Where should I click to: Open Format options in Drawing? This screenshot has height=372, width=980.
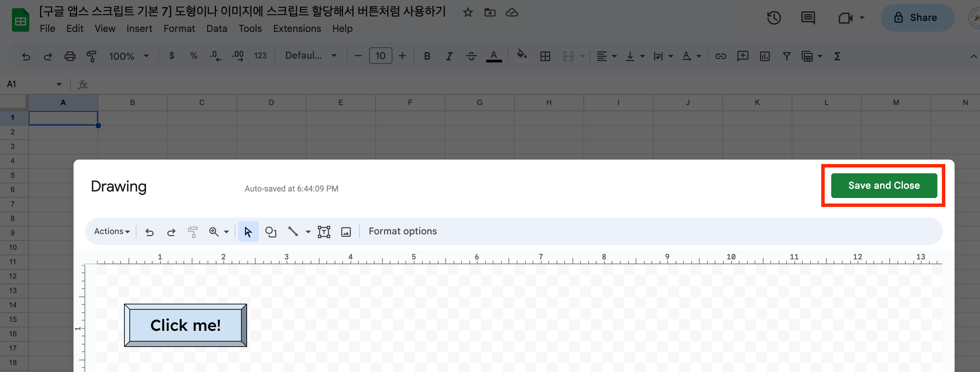click(x=402, y=231)
